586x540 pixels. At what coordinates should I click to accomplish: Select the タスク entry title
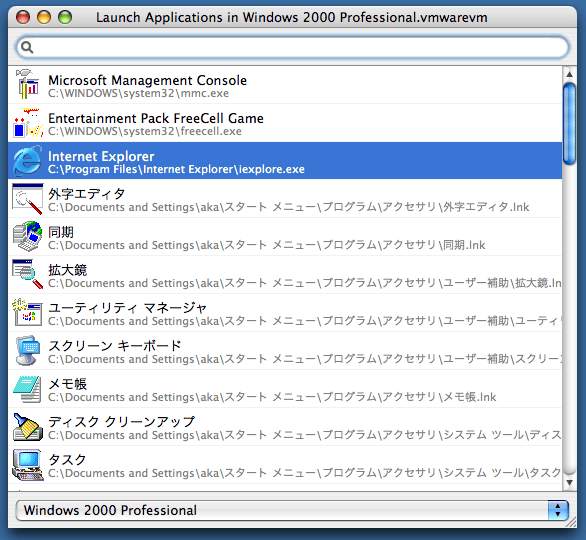point(67,460)
